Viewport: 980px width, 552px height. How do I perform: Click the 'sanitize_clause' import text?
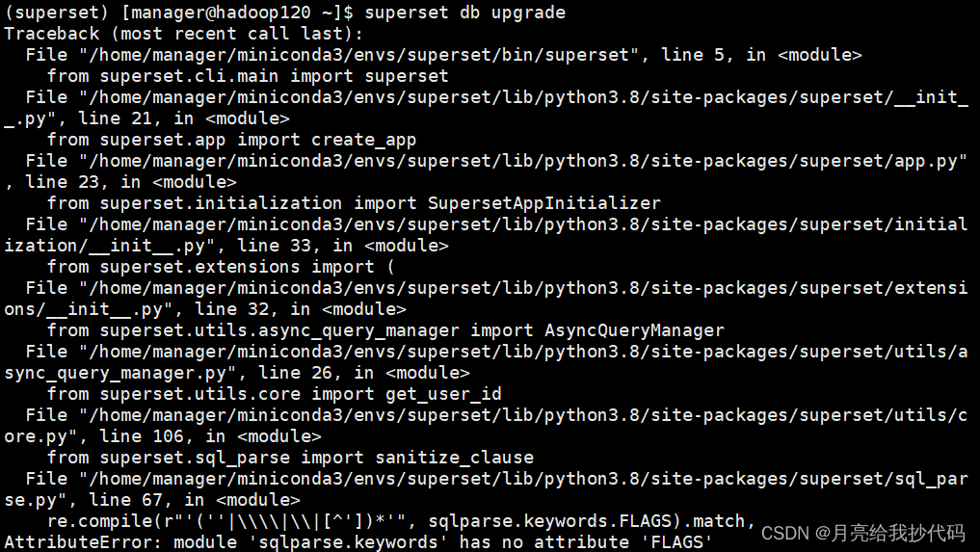[455, 458]
